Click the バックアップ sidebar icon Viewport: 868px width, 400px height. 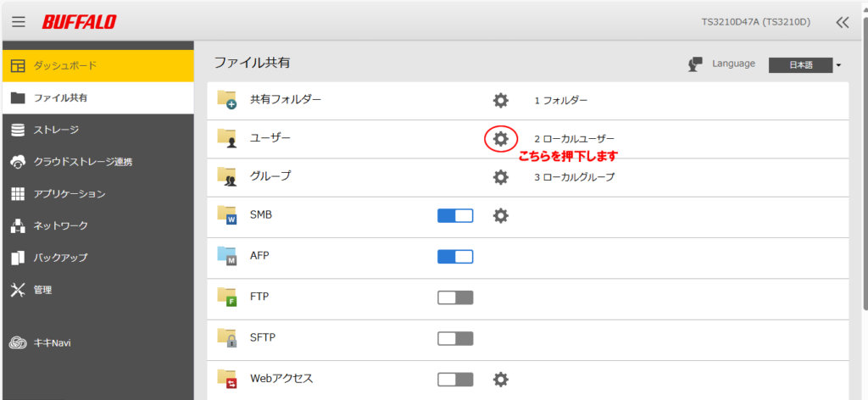(x=19, y=258)
